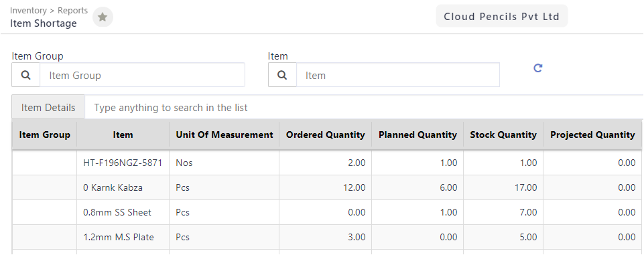Click planned quantity 6.00 for Karnk Kabza
The width and height of the screenshot is (644, 255).
[417, 187]
